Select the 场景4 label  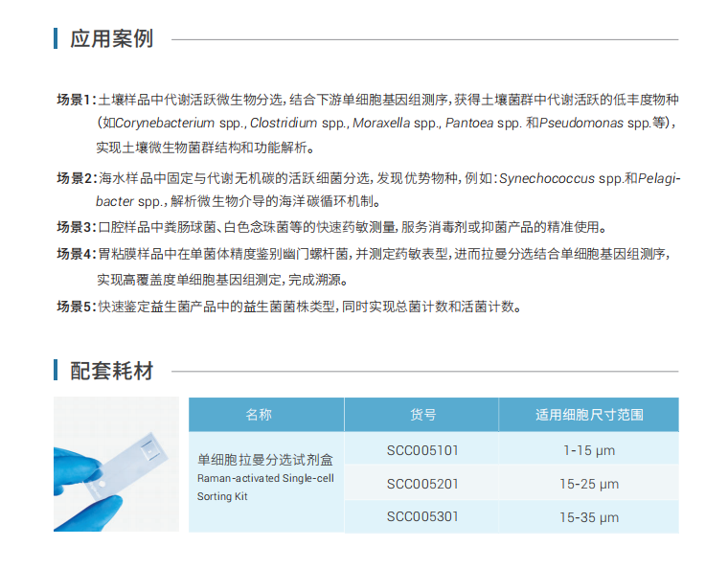[76, 254]
